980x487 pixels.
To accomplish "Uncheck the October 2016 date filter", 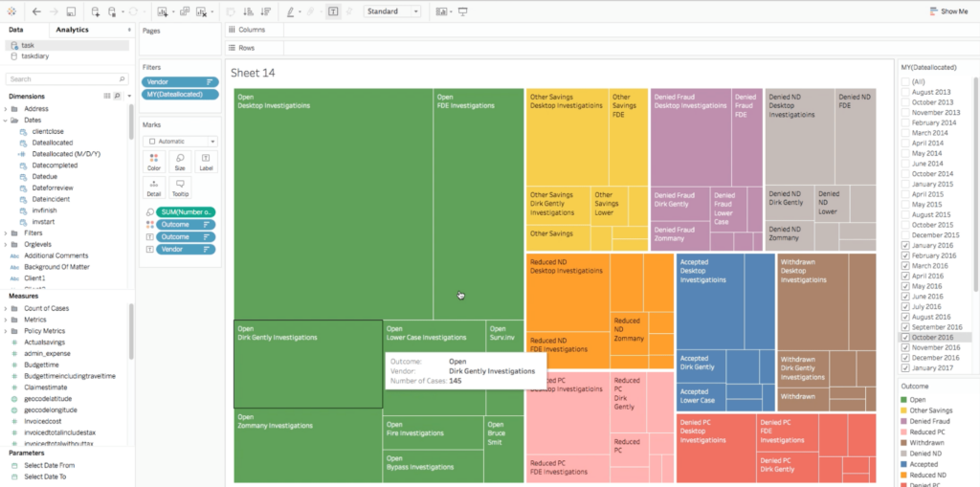I will tap(905, 337).
